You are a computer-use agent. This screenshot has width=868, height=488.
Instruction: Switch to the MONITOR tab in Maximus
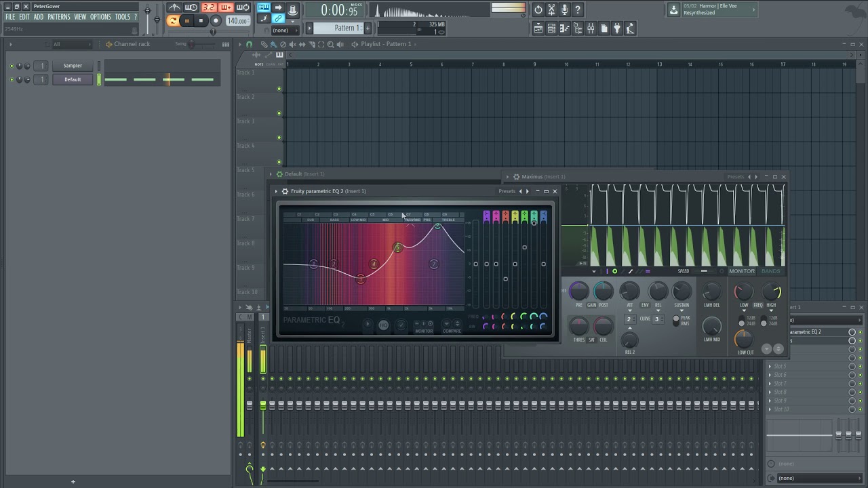click(x=742, y=271)
